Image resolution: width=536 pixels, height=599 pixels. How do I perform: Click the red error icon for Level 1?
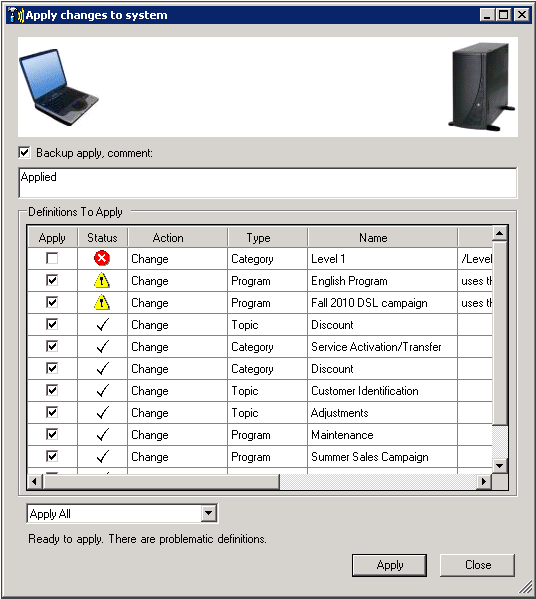click(102, 259)
